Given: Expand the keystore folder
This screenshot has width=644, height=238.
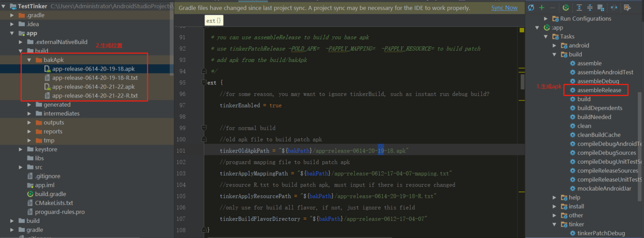Looking at the screenshot, I should [21, 149].
